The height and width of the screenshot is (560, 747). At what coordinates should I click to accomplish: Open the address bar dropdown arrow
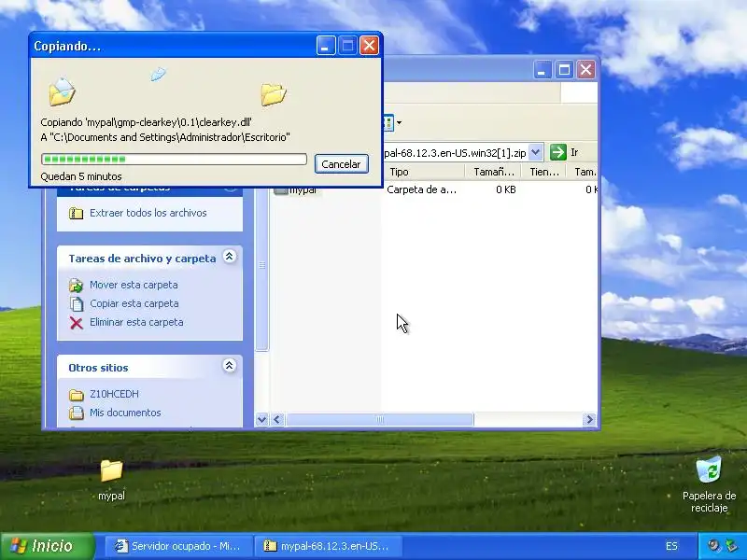tap(535, 152)
